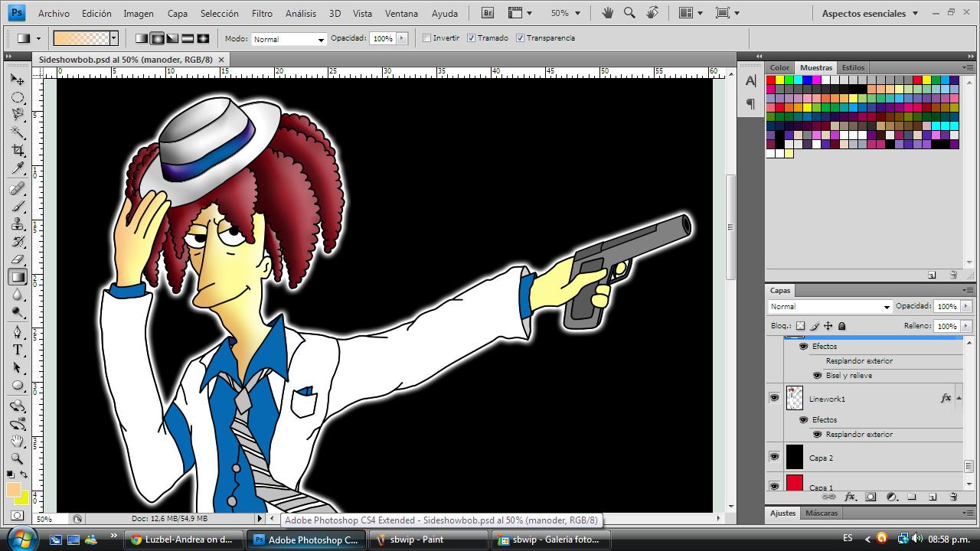Image resolution: width=980 pixels, height=551 pixels.
Task: Select the Clone Stamp tool
Action: pyautogui.click(x=18, y=224)
